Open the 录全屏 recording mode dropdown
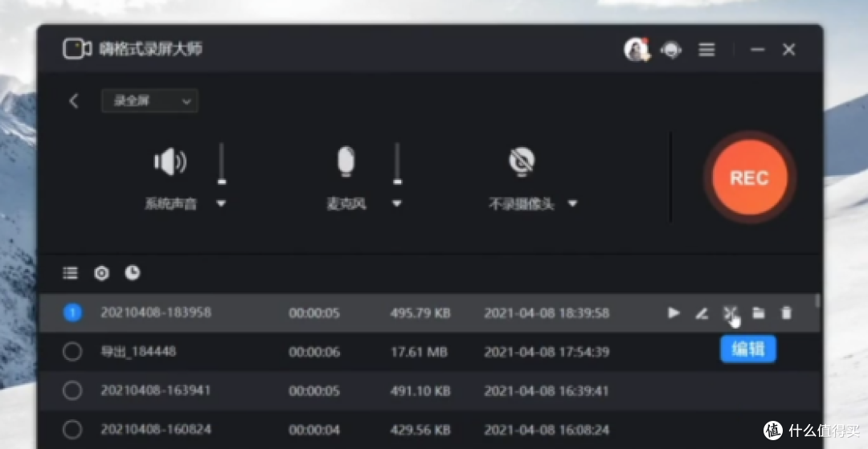 149,100
